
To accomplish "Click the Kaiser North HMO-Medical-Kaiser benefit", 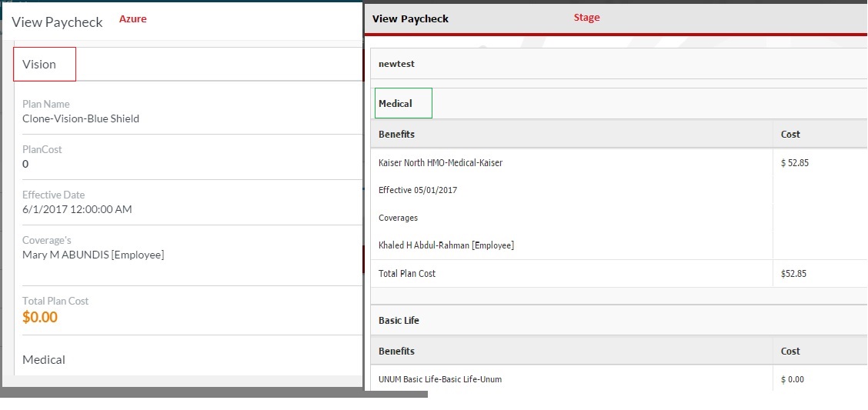I will [440, 162].
